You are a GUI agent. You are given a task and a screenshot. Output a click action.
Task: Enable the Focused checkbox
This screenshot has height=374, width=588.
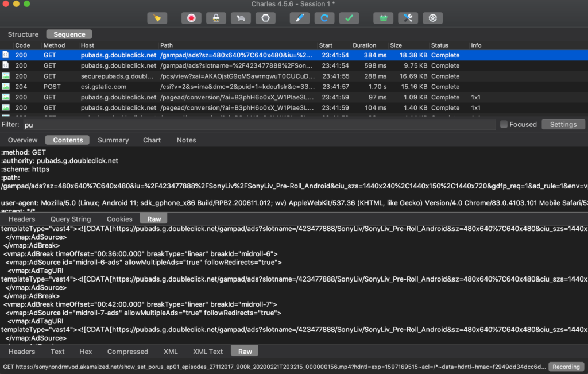(x=504, y=124)
